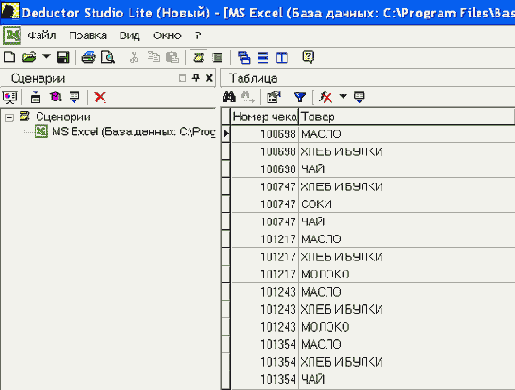Open the Файл menu
This screenshot has height=390, width=515.
tap(42, 35)
